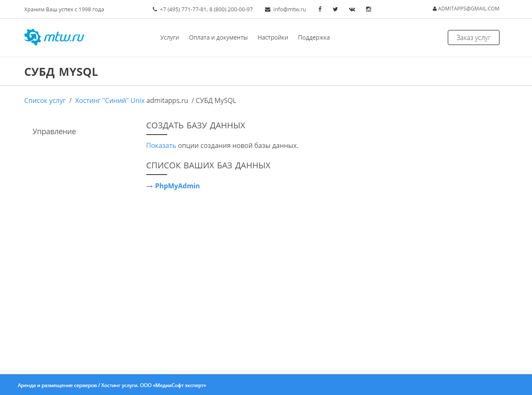Click the info@mtw.ru email link

coord(290,9)
